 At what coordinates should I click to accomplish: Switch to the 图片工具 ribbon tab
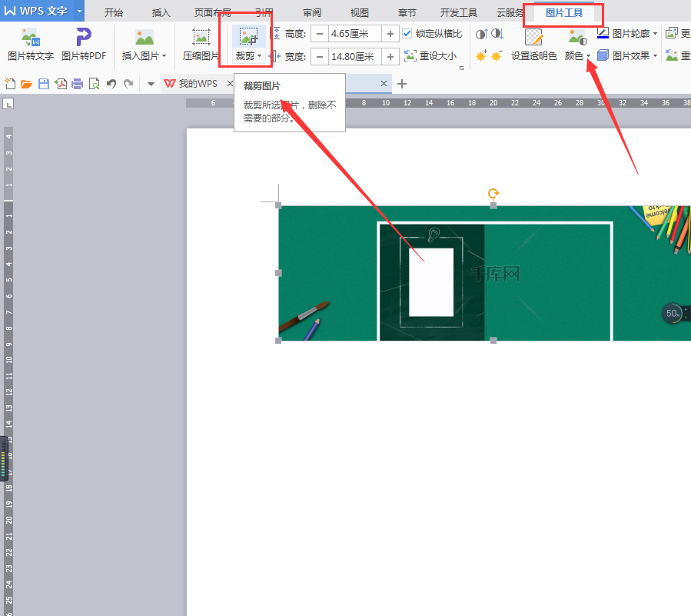click(x=564, y=13)
